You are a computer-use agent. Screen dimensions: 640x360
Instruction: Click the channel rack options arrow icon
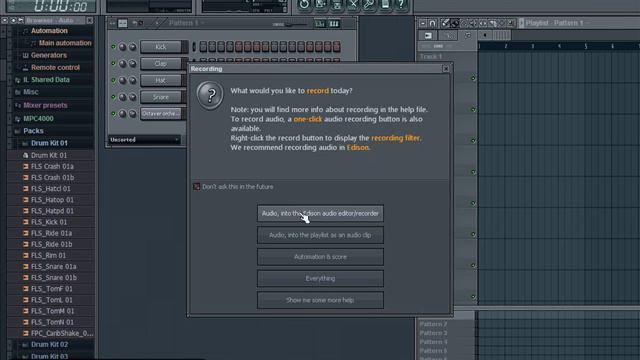coord(112,24)
